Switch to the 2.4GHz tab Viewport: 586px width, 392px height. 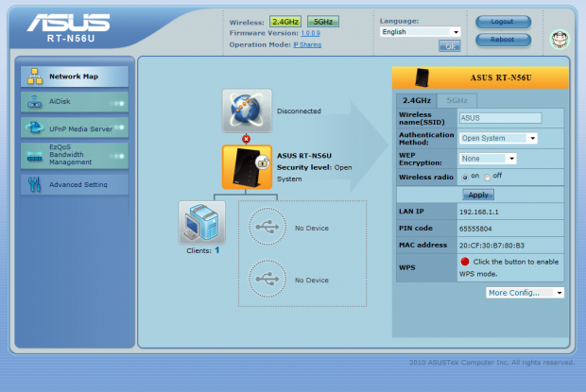[416, 100]
